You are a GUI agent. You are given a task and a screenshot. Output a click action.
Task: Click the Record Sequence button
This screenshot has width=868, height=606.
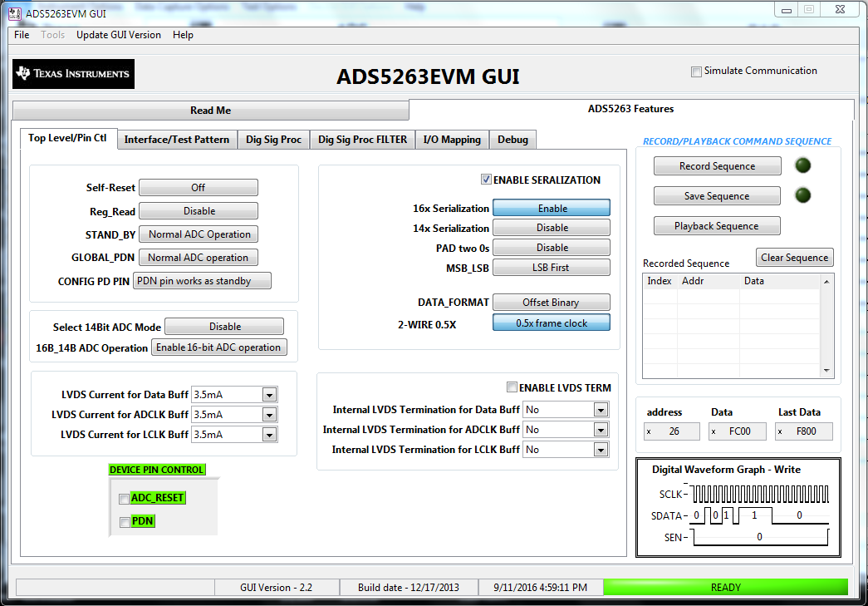pyautogui.click(x=718, y=166)
